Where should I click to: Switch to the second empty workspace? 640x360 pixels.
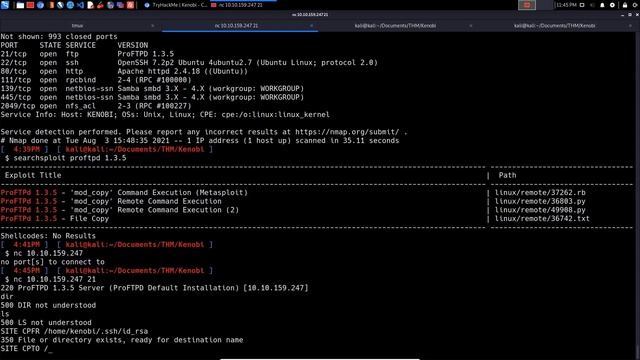(545, 5)
